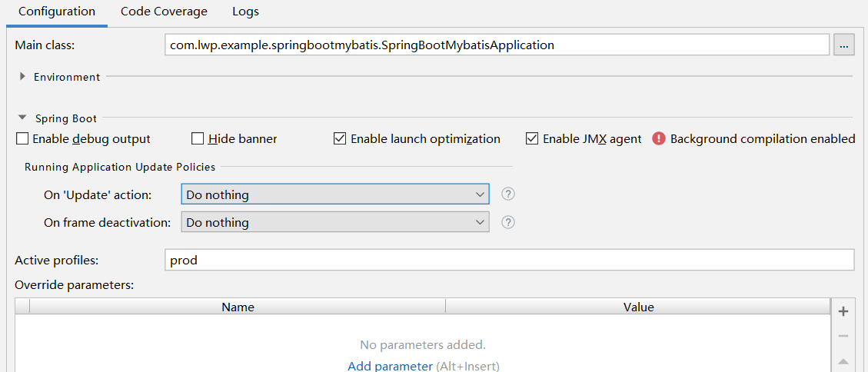
Task: Click the Active profiles input field
Action: [x=509, y=261]
